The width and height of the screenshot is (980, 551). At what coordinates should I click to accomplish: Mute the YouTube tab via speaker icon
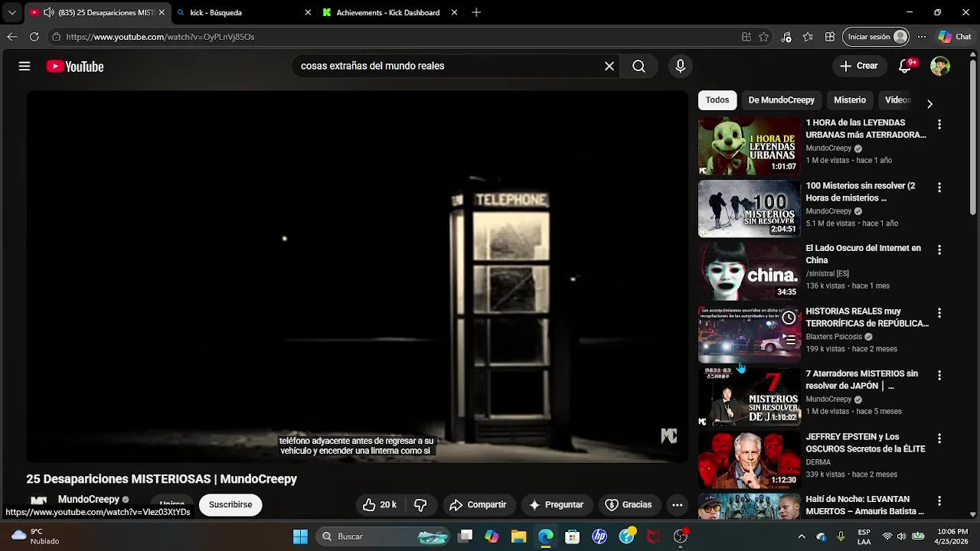coord(48,12)
